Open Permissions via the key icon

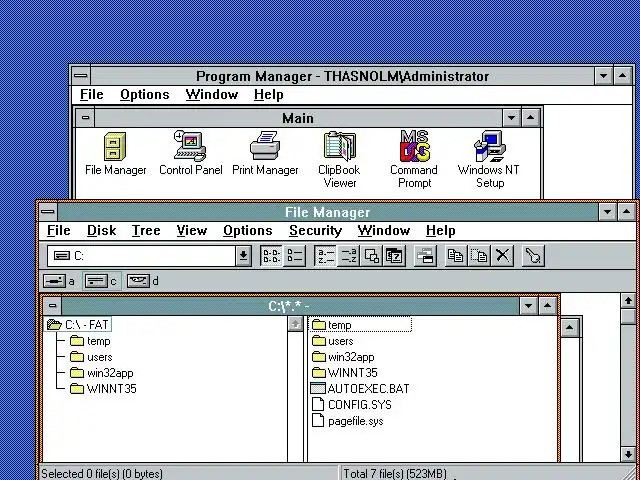tap(533, 256)
